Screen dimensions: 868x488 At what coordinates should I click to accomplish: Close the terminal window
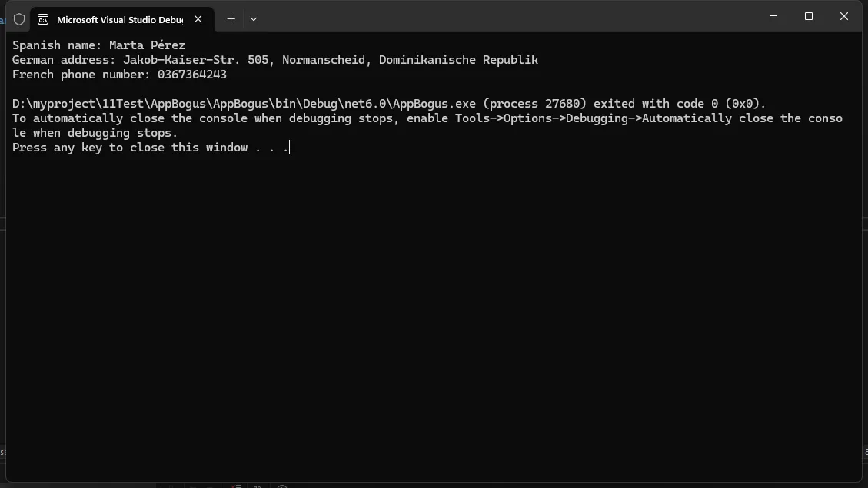point(843,16)
